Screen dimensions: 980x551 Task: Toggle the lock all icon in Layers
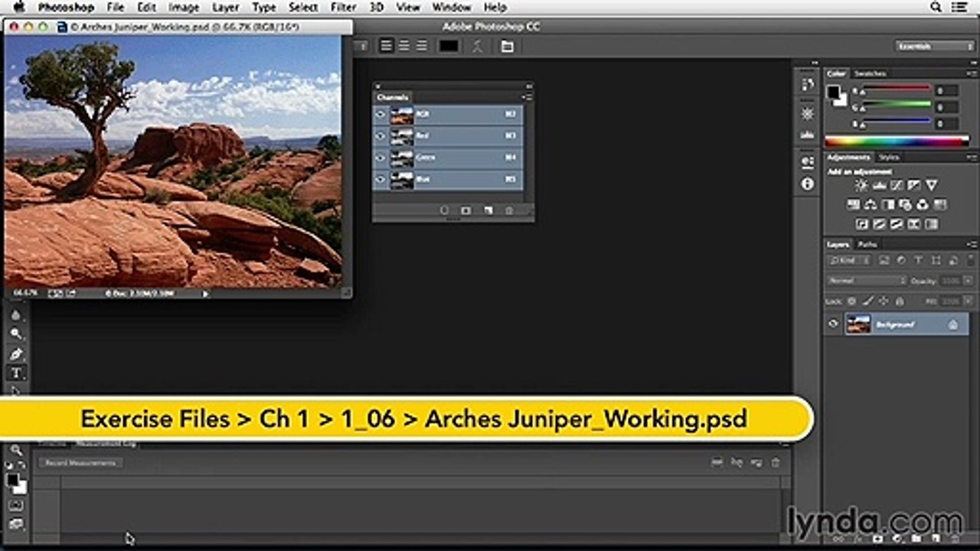coord(899,301)
